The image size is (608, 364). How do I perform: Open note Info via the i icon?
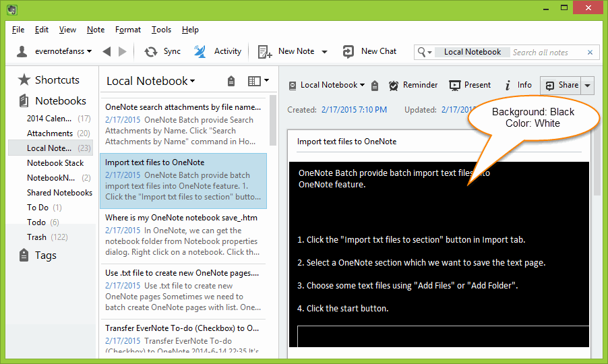(508, 86)
